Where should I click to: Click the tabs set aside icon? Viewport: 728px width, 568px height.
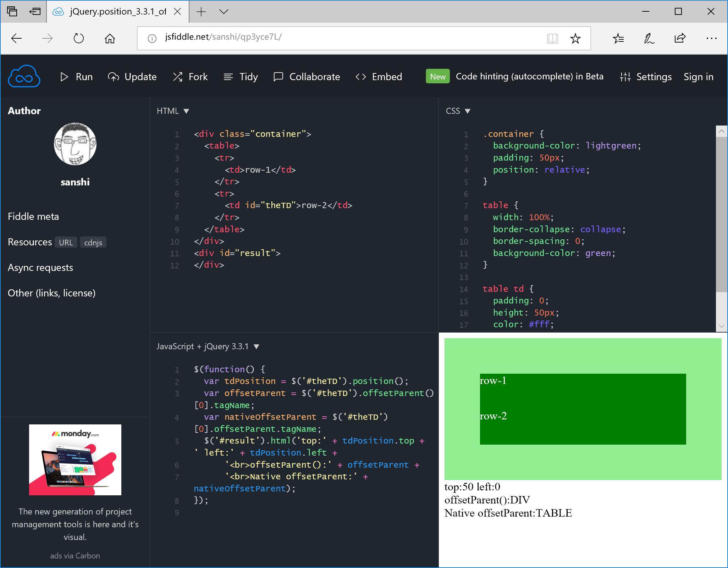click(12, 12)
